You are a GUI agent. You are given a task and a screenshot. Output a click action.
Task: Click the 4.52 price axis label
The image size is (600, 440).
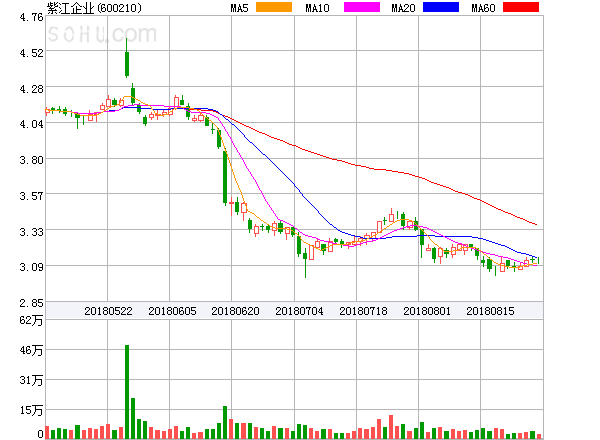31,53
